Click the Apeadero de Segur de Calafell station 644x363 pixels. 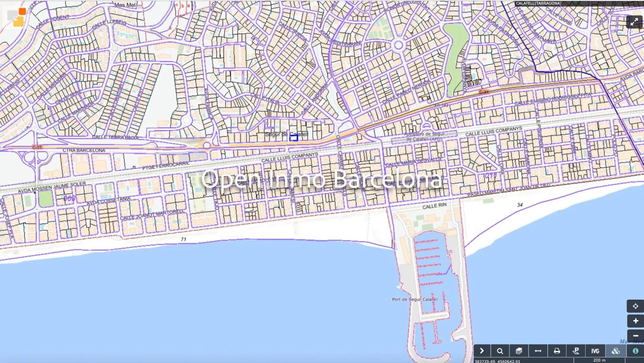(424, 137)
